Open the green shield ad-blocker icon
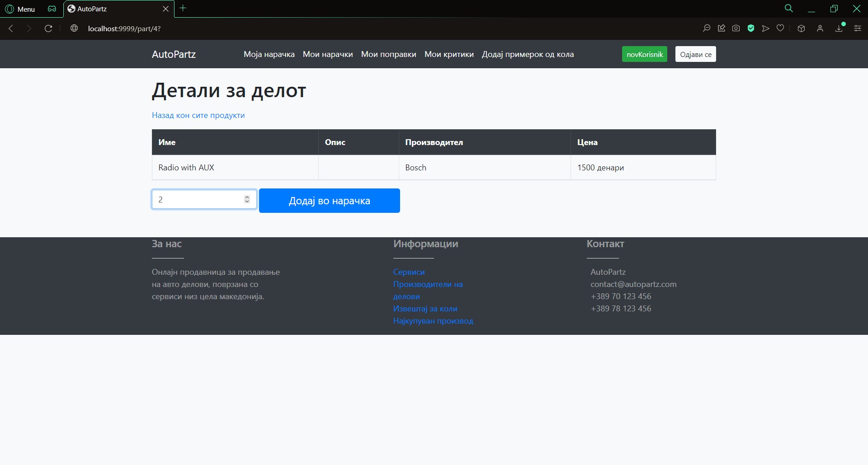 (x=751, y=28)
